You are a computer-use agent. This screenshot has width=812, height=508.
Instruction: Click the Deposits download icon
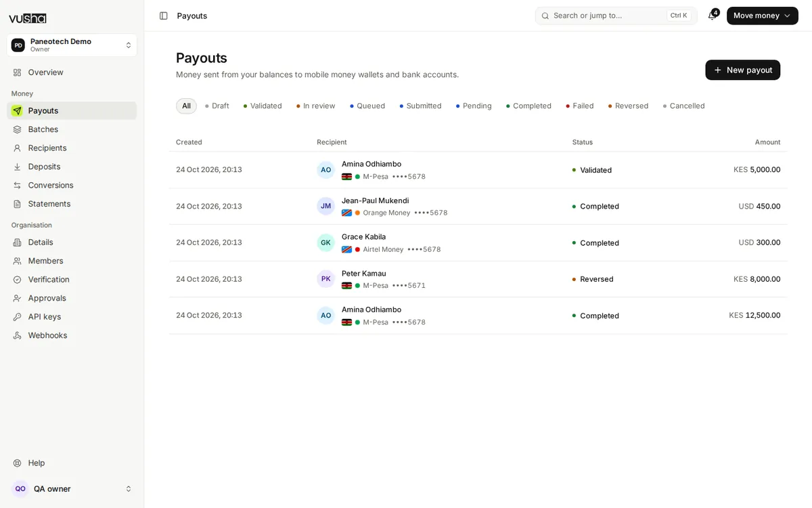pyautogui.click(x=17, y=167)
